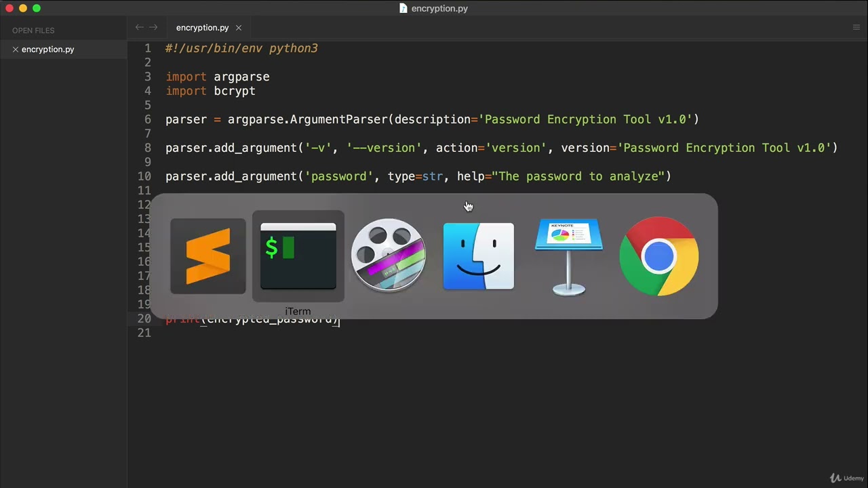This screenshot has width=868, height=488.
Task: Switch to Keynote in the app switcher
Action: coord(568,257)
